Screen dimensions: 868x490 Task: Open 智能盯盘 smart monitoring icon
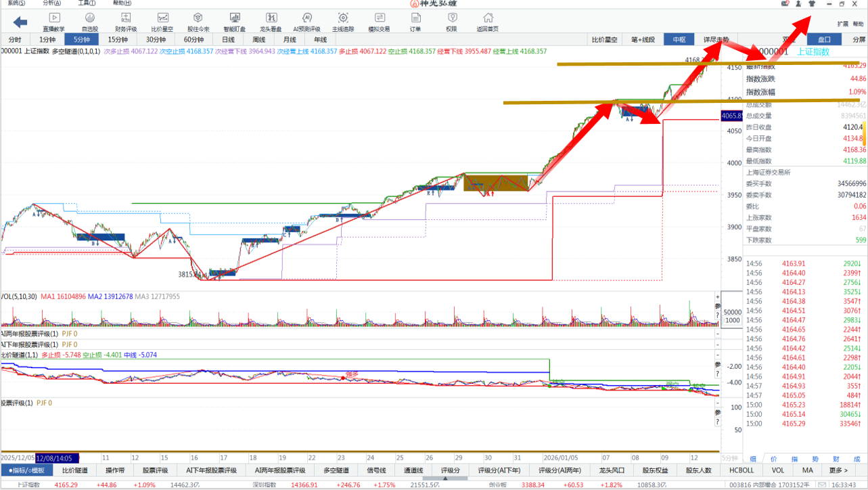pyautogui.click(x=234, y=22)
